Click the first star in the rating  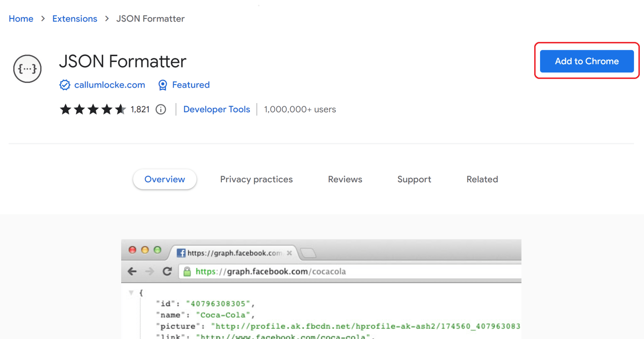pos(65,109)
